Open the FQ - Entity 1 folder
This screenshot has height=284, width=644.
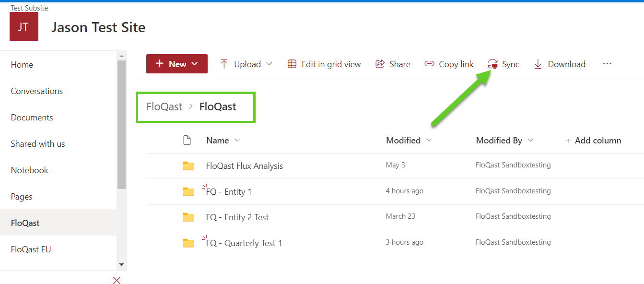click(229, 192)
